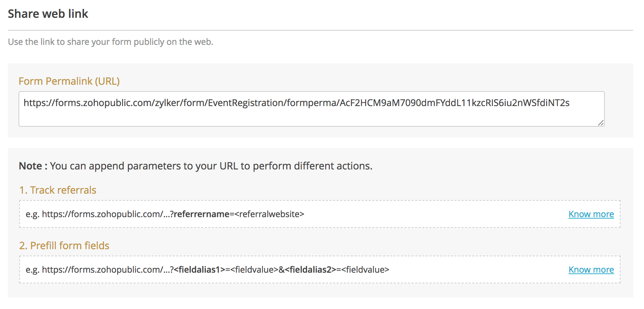Click the bold fieldalias2 parameter text

311,270
